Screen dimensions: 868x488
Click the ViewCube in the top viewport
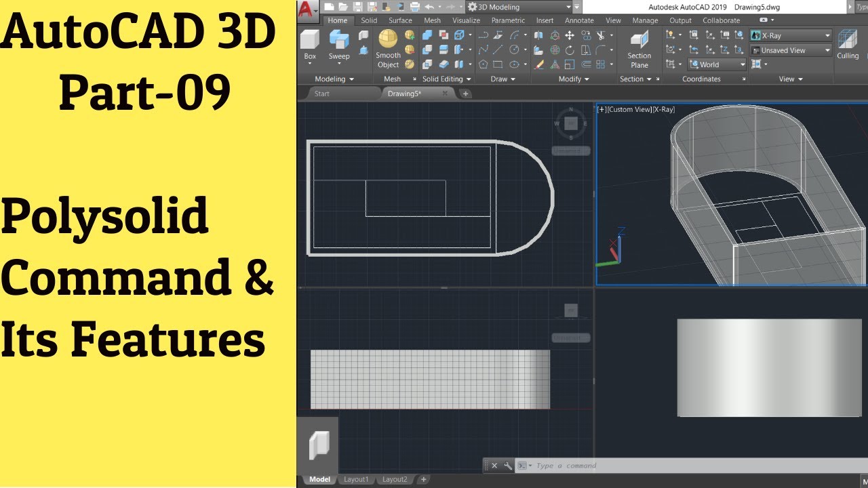(x=571, y=123)
